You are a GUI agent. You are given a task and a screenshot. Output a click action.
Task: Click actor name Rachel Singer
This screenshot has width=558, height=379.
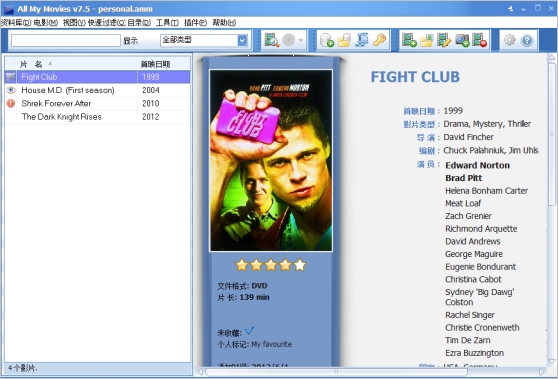point(470,315)
